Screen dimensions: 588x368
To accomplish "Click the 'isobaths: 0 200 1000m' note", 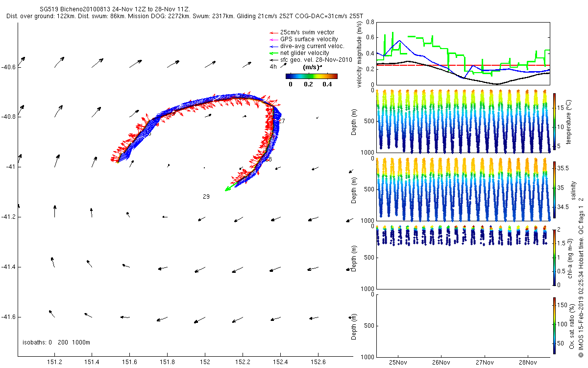I will 56,342.
